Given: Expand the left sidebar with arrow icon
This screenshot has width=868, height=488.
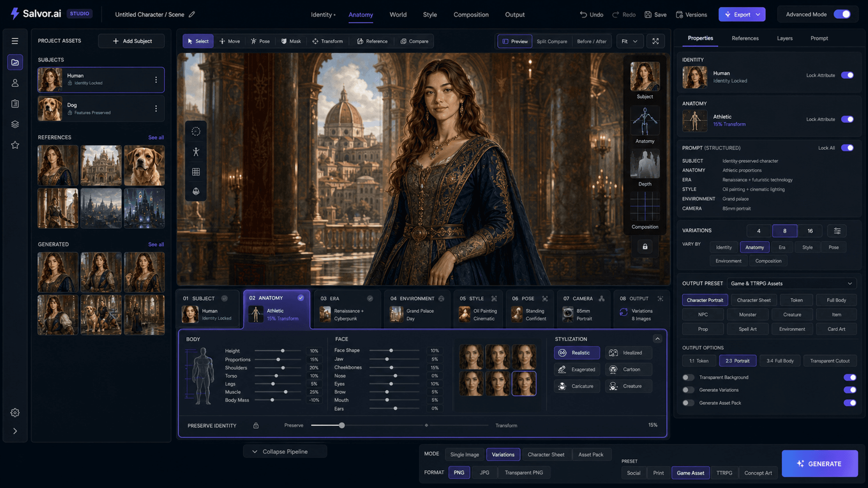Looking at the screenshot, I should (x=15, y=431).
